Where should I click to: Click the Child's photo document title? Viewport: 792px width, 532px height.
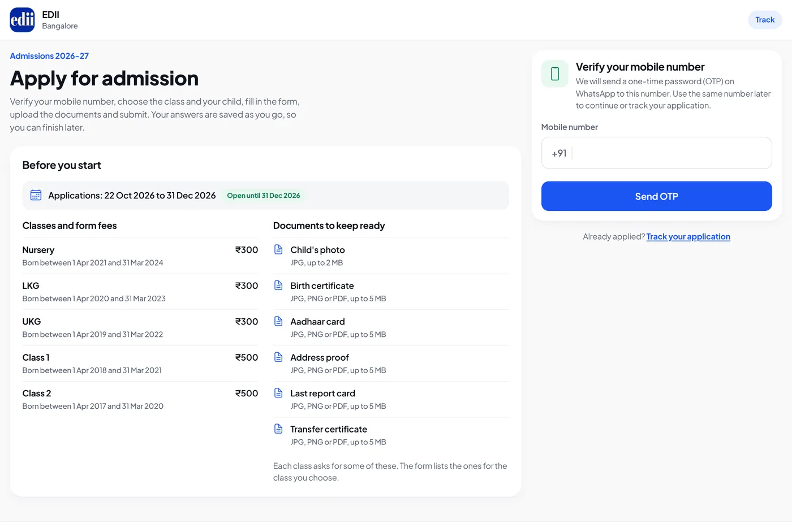[317, 250]
